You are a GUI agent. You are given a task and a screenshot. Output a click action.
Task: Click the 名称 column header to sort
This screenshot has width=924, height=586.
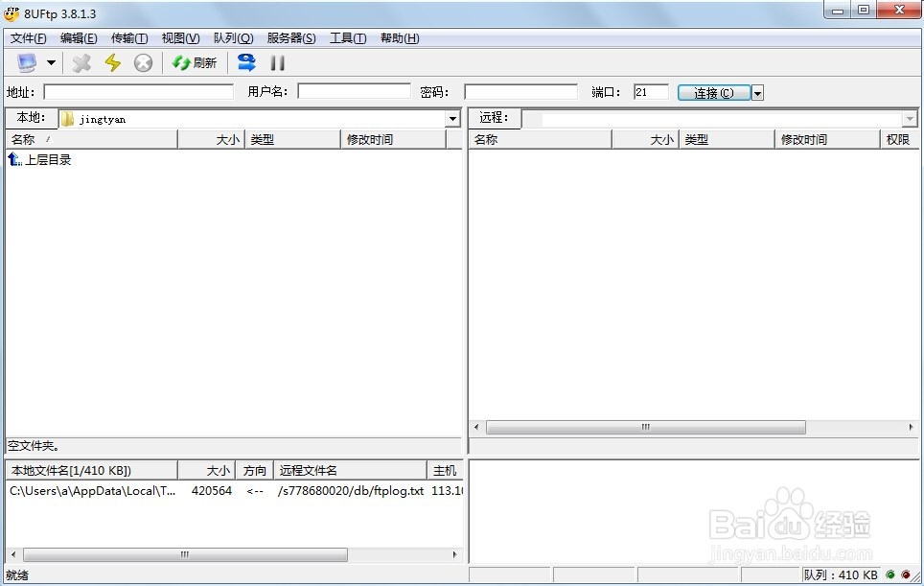[26, 139]
